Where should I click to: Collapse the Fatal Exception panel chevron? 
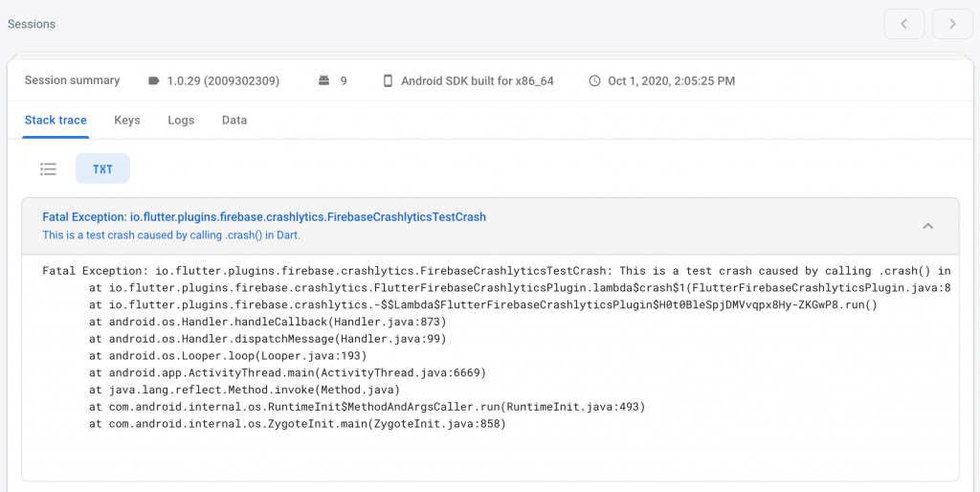[x=928, y=226]
